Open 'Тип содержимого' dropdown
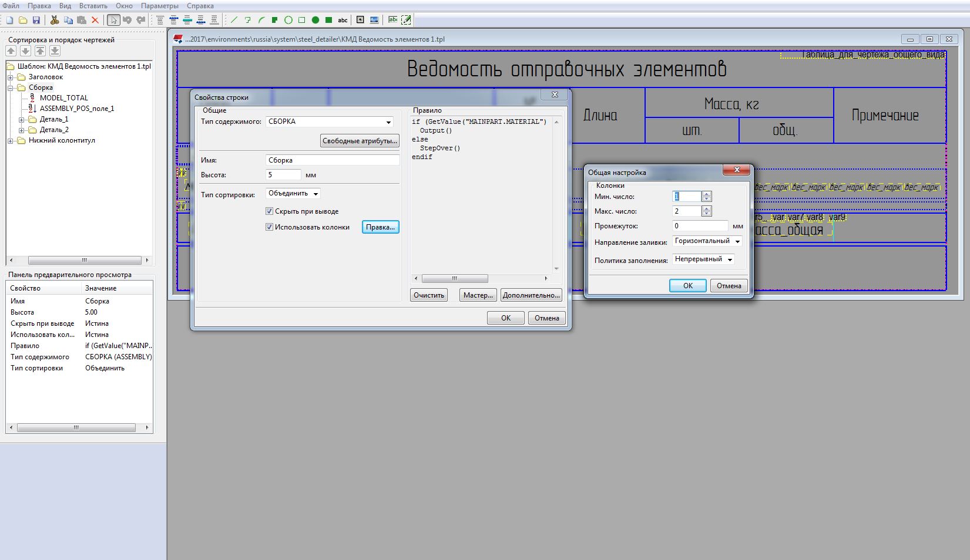The image size is (970, 560). [388, 122]
